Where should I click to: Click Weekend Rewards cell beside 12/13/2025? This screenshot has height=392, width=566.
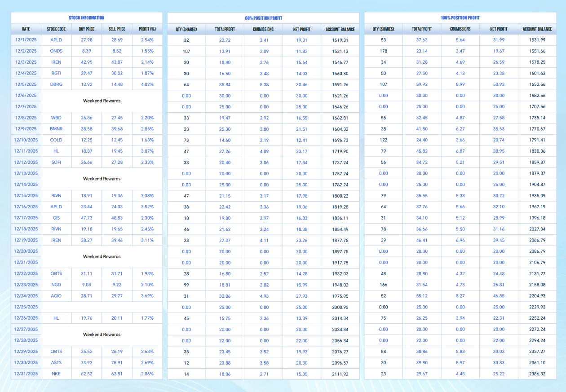point(102,179)
